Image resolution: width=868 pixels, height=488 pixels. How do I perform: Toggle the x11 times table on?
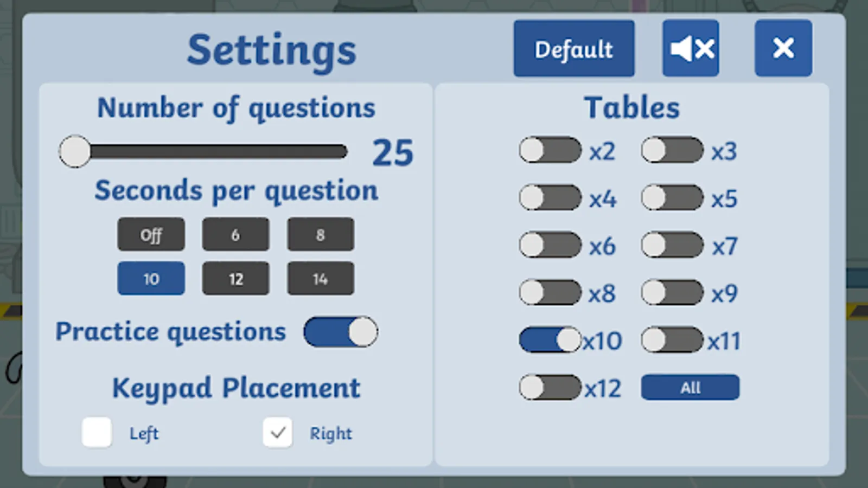click(672, 341)
